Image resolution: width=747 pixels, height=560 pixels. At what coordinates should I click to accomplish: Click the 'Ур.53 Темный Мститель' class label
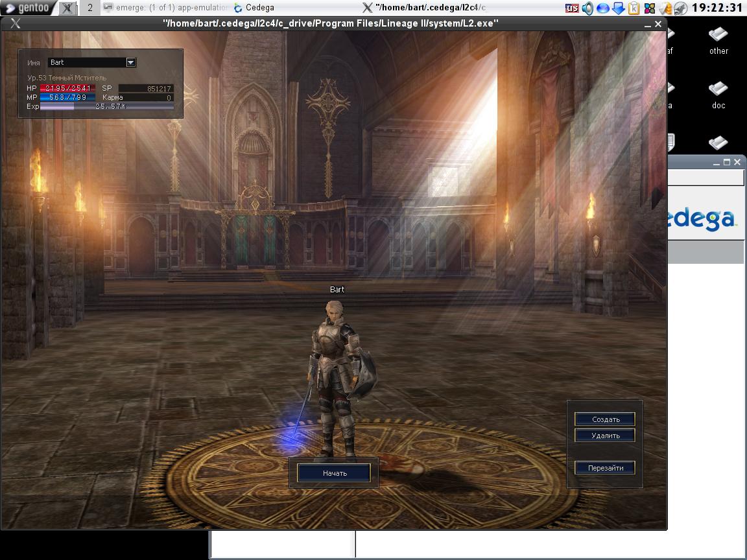[67, 78]
